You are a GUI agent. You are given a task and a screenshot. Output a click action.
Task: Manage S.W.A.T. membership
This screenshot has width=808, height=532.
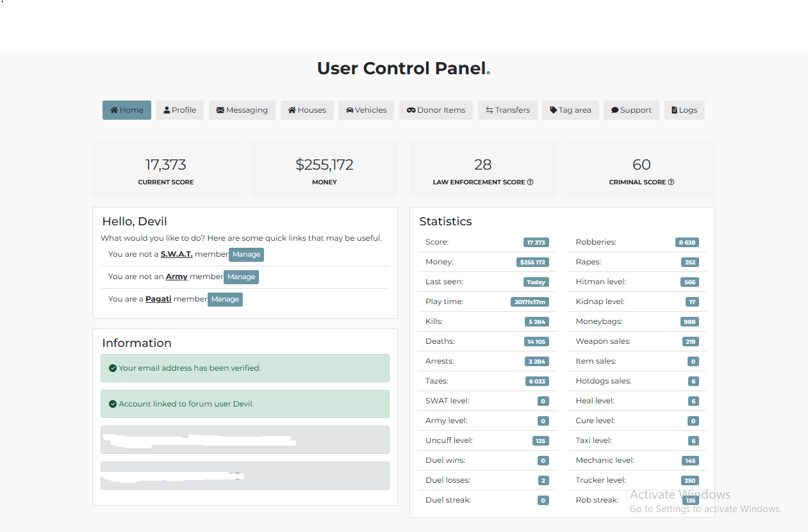(x=246, y=255)
